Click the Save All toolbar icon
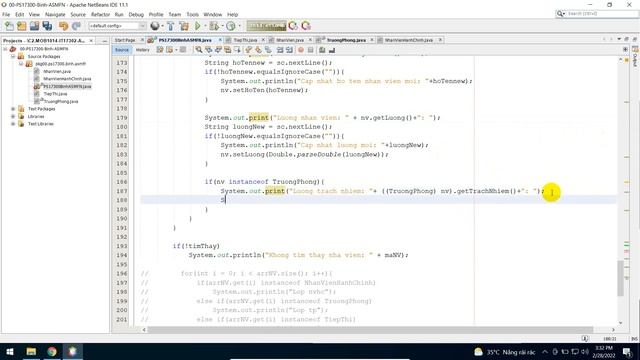640x360 pixels. point(47,26)
